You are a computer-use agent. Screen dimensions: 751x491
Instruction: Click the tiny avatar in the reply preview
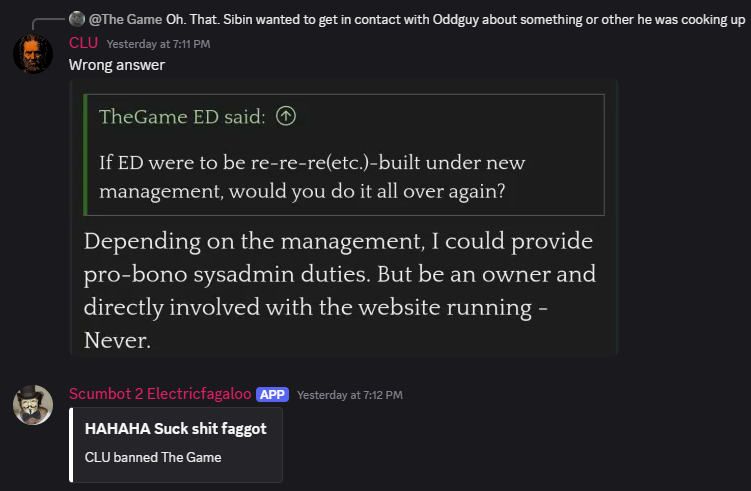tap(77, 19)
